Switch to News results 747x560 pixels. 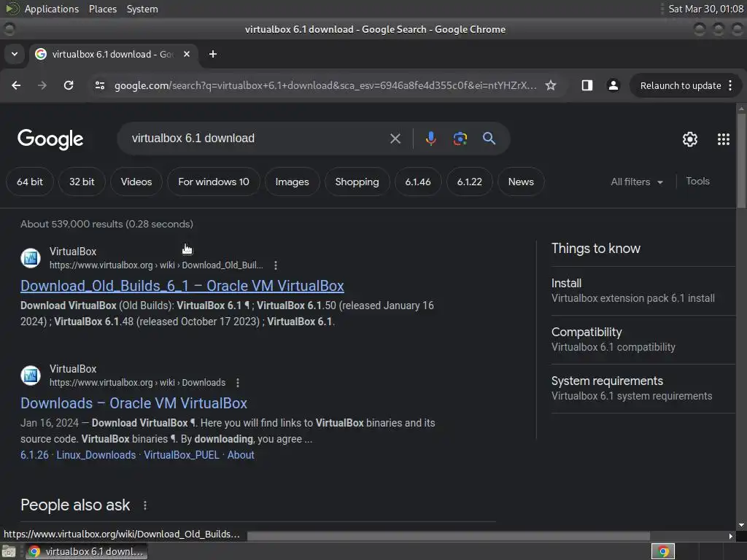click(x=521, y=182)
